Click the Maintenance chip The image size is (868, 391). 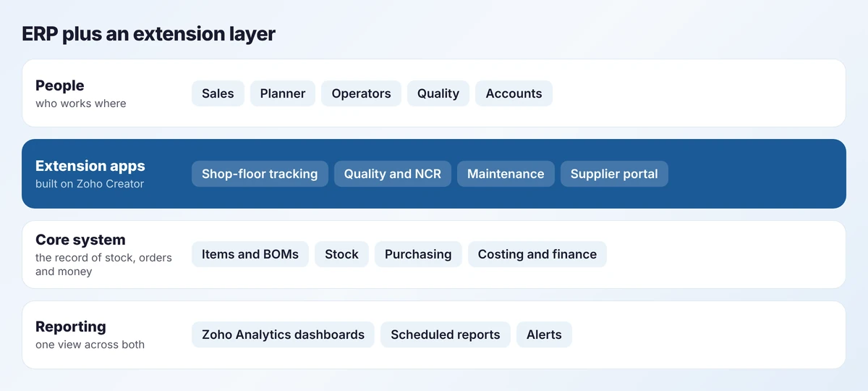[506, 174]
